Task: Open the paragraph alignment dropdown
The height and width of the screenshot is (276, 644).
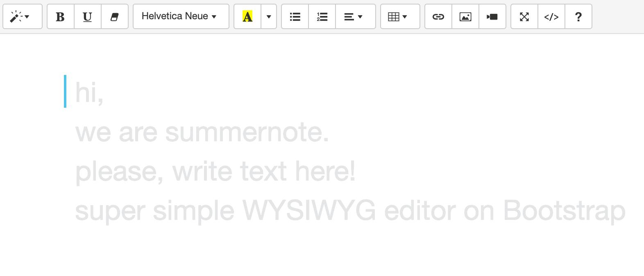Action: pos(356,16)
